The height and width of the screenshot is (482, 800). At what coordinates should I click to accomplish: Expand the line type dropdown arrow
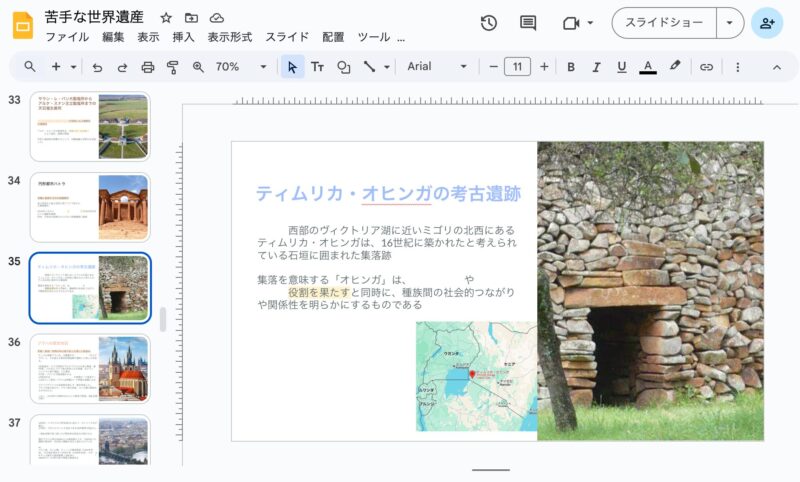pos(387,67)
